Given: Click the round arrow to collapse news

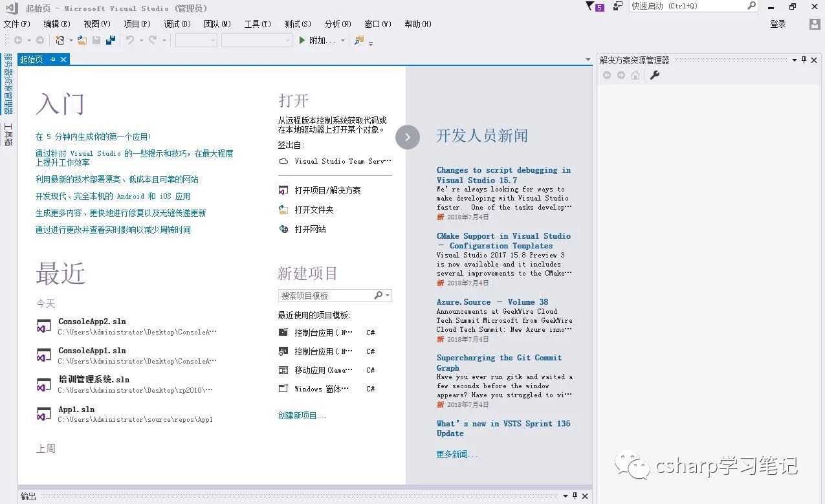Looking at the screenshot, I should pyautogui.click(x=408, y=137).
